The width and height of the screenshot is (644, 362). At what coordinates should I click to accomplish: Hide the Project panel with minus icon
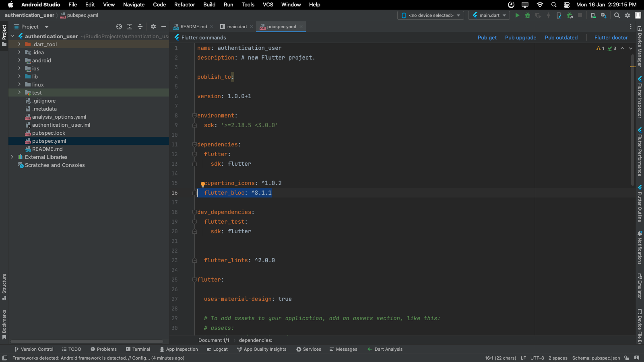164,27
